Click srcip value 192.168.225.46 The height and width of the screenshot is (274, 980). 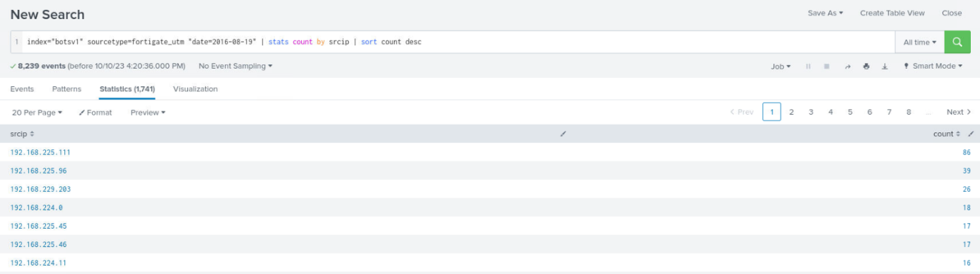38,244
